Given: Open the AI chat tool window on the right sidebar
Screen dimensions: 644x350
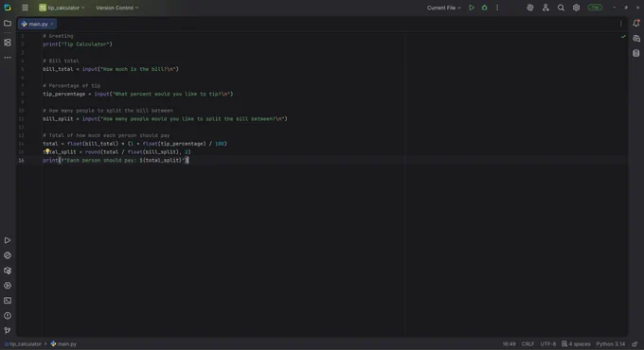Looking at the screenshot, I should click(x=636, y=39).
